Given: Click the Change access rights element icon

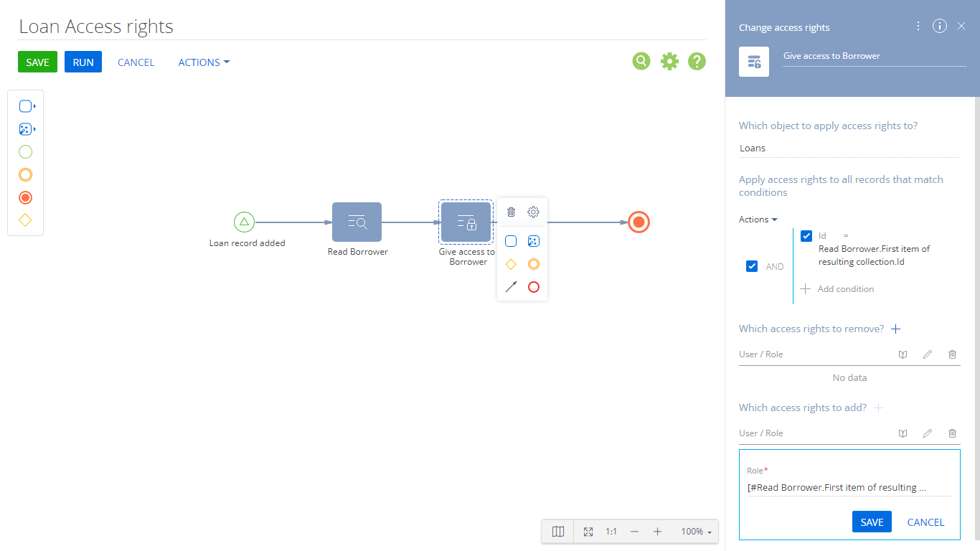Looking at the screenshot, I should click(x=754, y=62).
